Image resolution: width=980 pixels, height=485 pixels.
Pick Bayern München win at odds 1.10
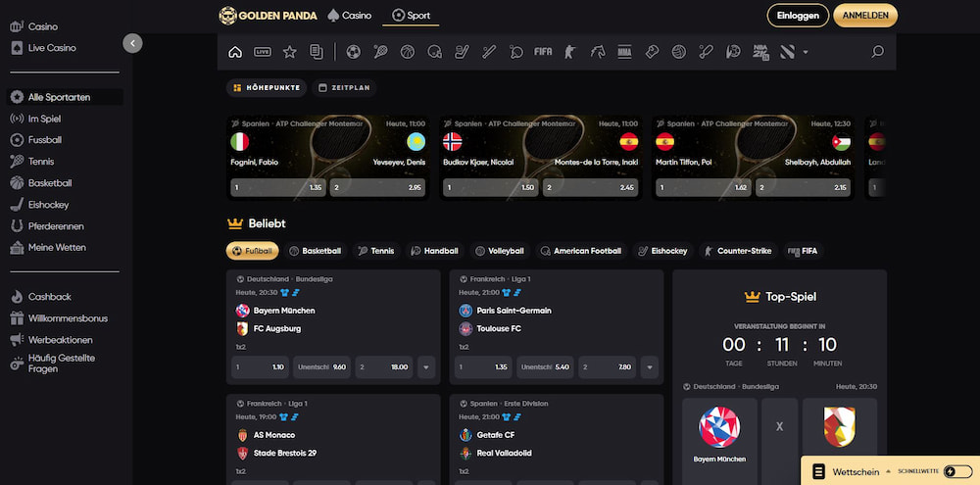click(260, 366)
